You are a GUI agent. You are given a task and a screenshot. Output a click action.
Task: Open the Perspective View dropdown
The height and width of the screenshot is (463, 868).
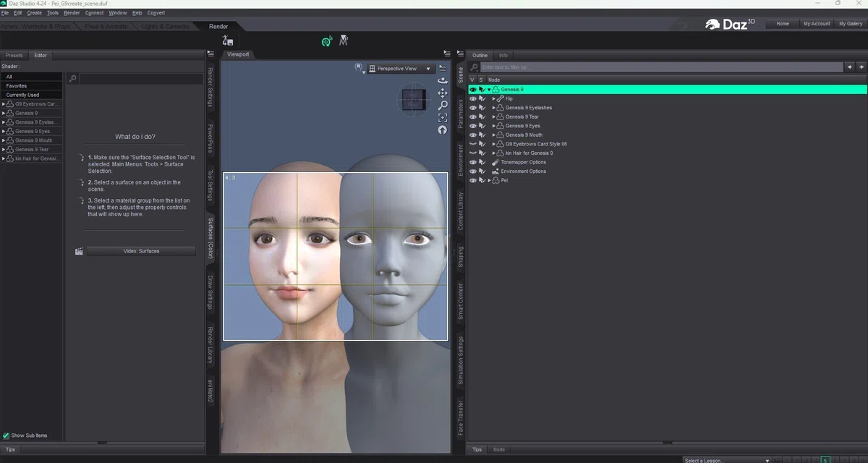point(400,69)
